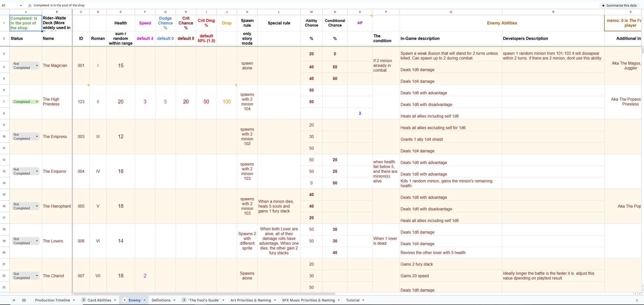This screenshot has width=644, height=305.
Task: Open the Production Timeline tab menu arrow
Action: [74, 300]
